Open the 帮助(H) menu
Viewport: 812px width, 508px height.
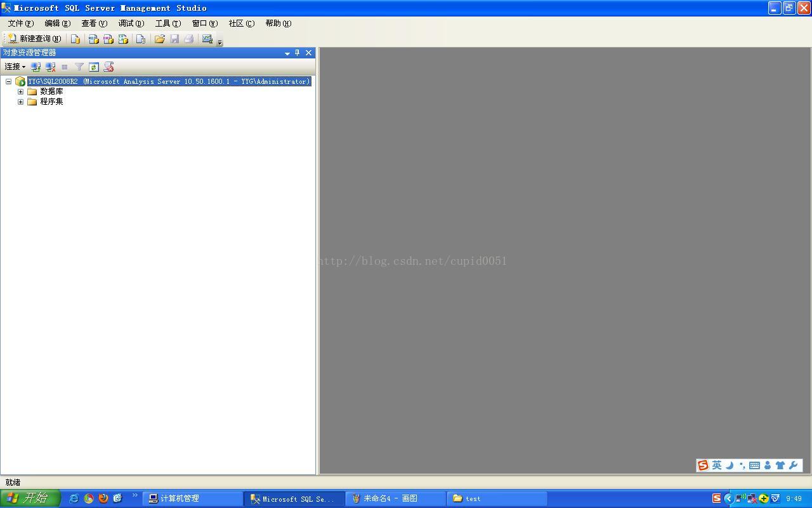pyautogui.click(x=278, y=23)
